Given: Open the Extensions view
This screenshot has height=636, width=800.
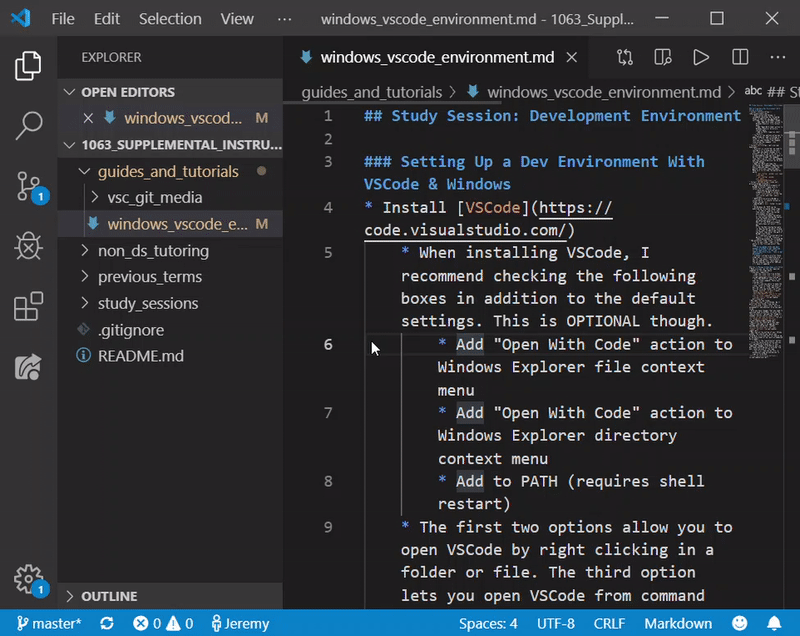Looking at the screenshot, I should point(28,306).
